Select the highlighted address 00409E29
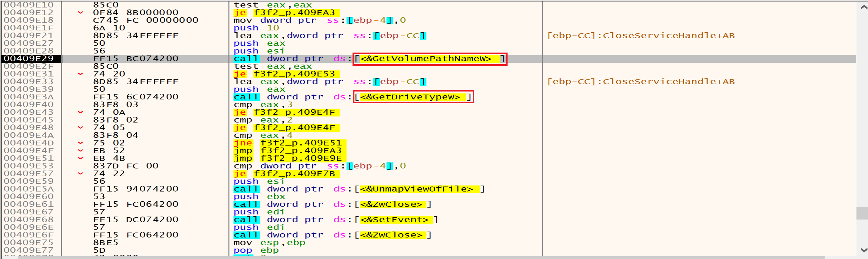The height and width of the screenshot is (259, 868). 29,59
